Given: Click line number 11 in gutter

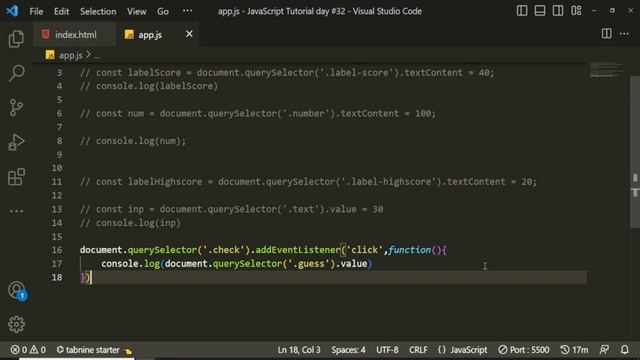Looking at the screenshot, I should coord(57,182).
